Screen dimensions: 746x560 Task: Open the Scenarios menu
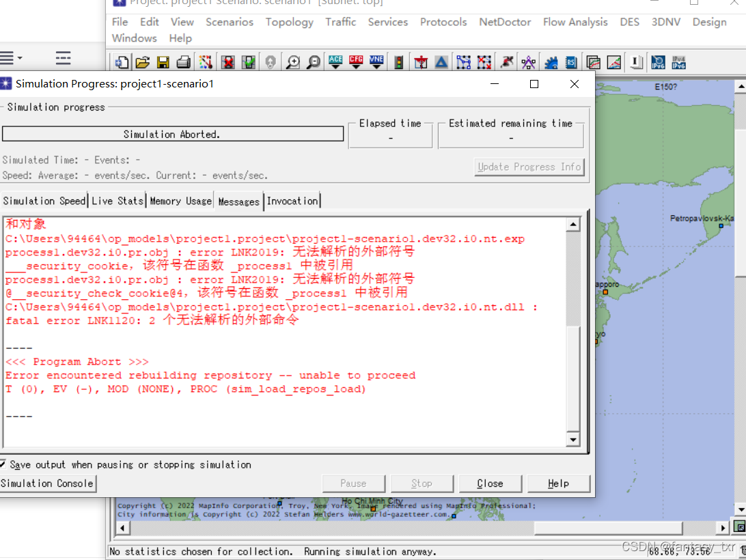pos(230,22)
